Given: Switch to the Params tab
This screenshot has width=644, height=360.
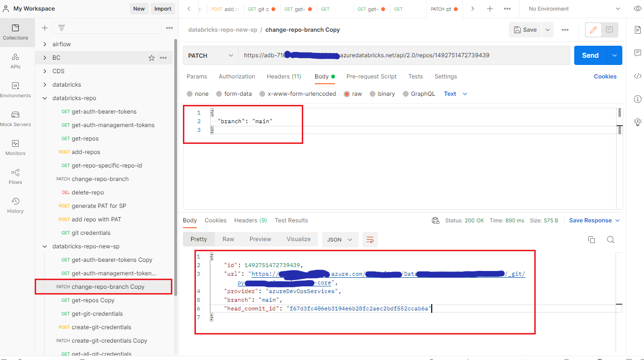Looking at the screenshot, I should point(197,77).
